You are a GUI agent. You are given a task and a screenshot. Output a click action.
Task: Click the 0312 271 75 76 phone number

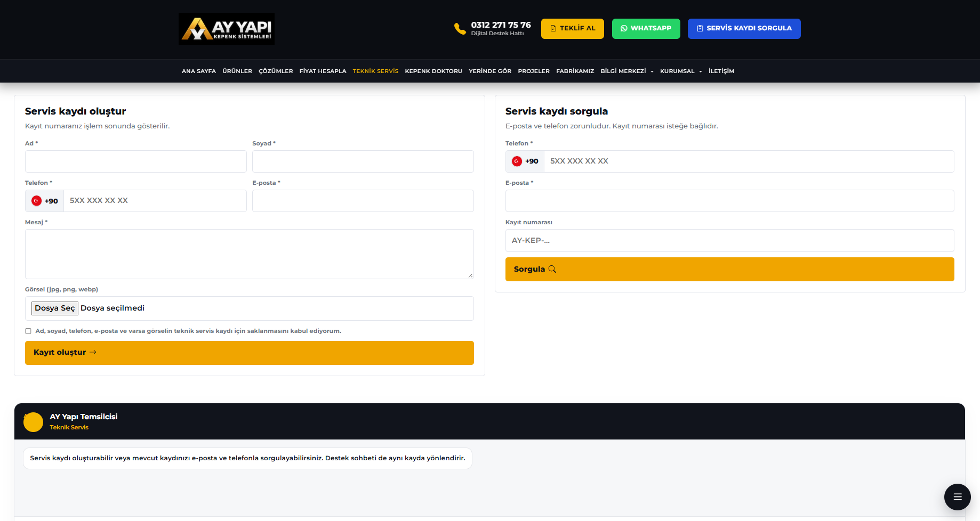[x=501, y=25]
